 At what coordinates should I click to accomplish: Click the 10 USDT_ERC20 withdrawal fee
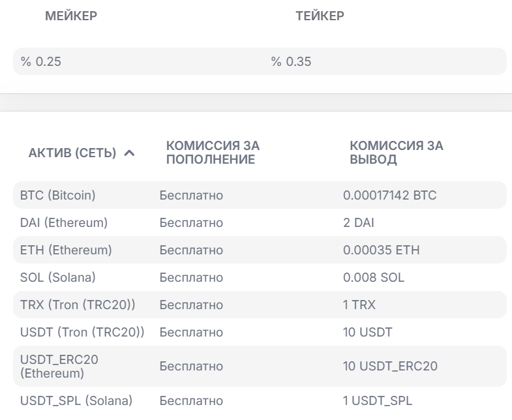(x=390, y=367)
